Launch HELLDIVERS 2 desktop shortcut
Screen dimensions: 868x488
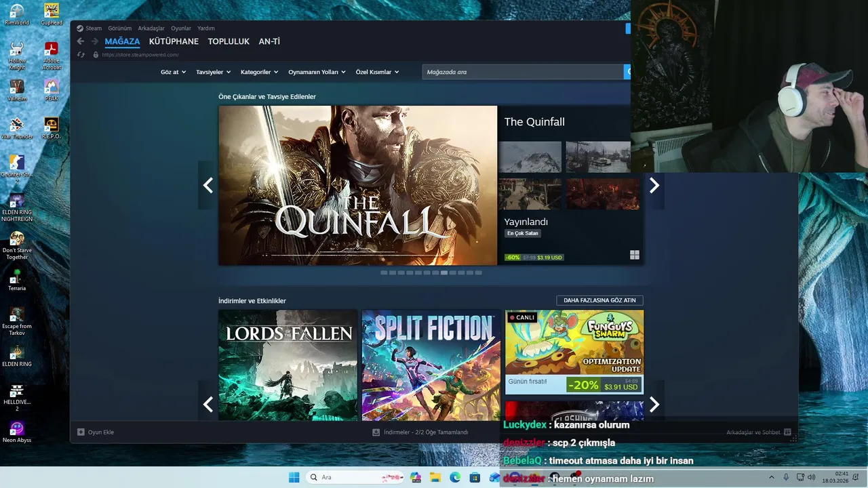(x=17, y=397)
